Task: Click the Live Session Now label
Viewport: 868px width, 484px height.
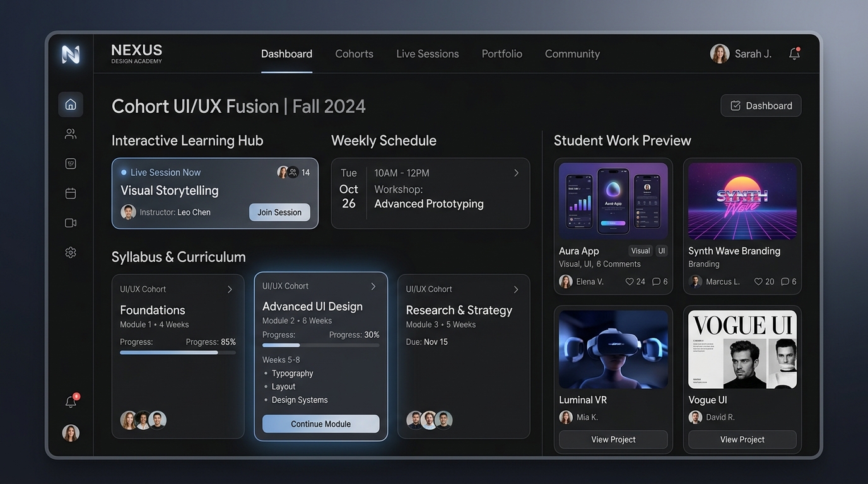Action: tap(165, 172)
